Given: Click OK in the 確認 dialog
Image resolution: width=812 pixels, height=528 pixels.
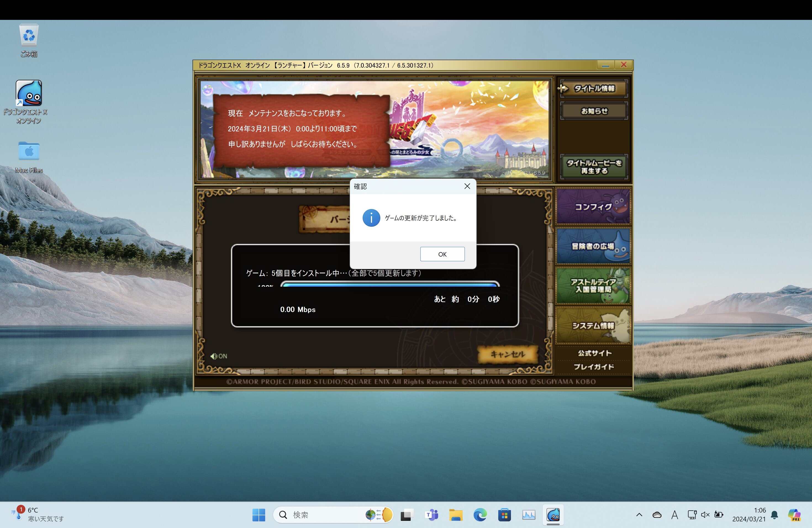Looking at the screenshot, I should pos(442,254).
